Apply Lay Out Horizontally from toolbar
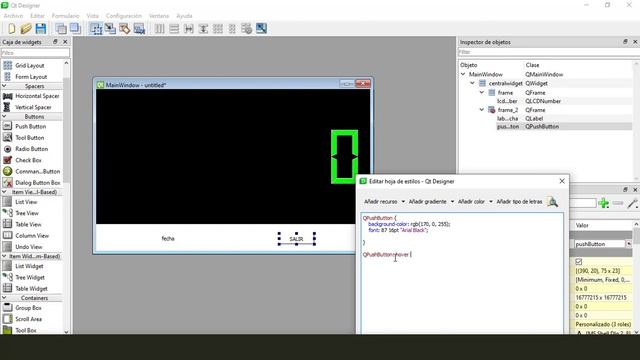640x360 pixels. pyautogui.click(x=160, y=29)
